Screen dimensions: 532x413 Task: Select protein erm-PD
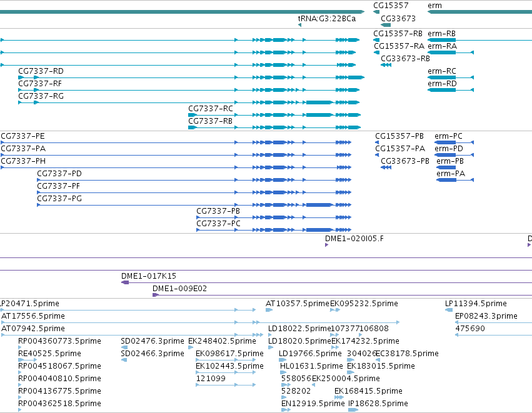tap(448, 149)
